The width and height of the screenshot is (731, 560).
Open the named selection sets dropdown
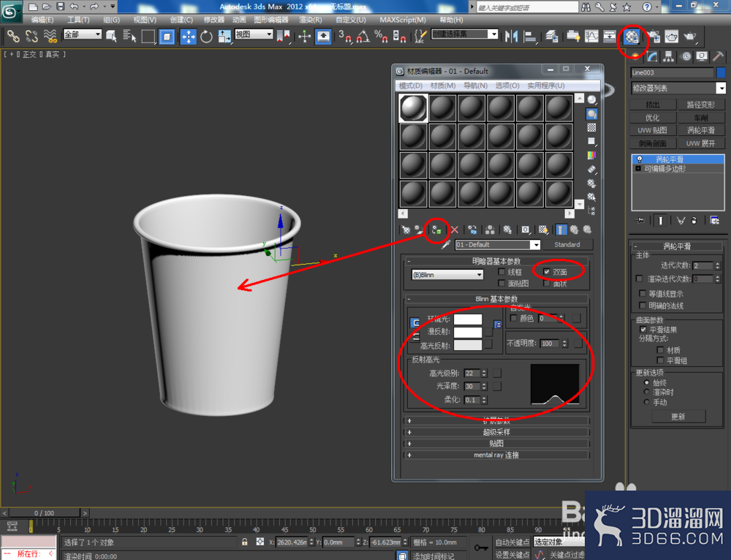[465, 34]
